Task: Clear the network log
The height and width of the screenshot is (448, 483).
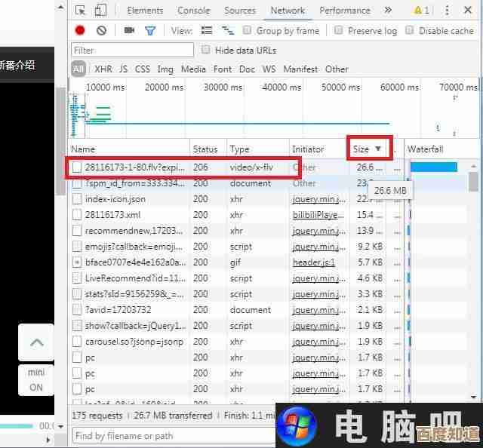Action: coord(101,30)
